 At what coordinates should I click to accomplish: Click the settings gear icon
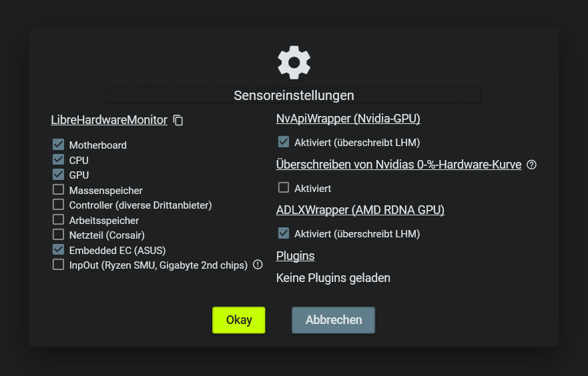click(x=294, y=62)
